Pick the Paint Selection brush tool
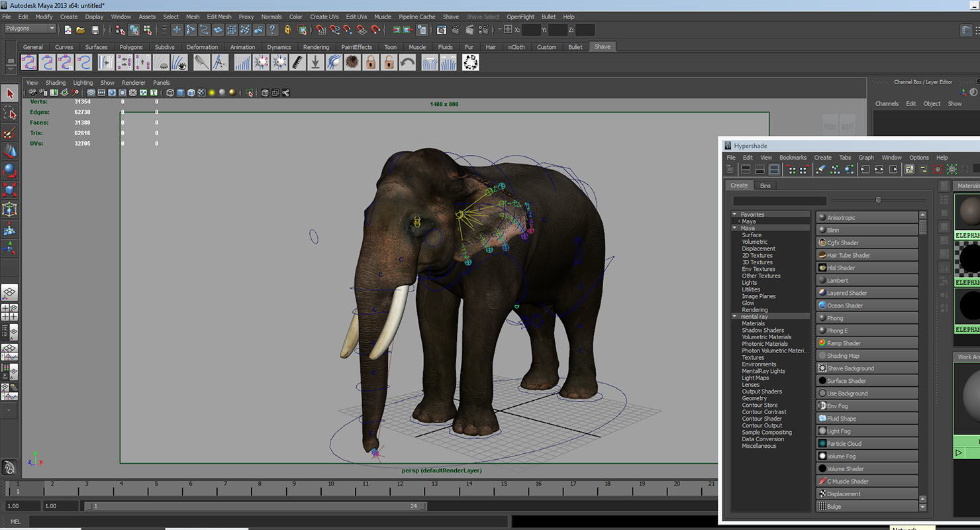 point(10,132)
